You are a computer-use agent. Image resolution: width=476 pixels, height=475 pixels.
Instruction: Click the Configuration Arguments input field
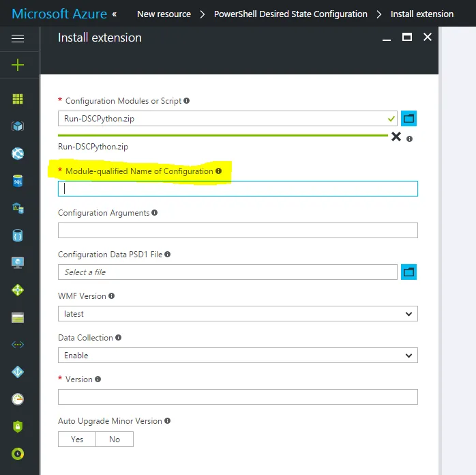[238, 230]
